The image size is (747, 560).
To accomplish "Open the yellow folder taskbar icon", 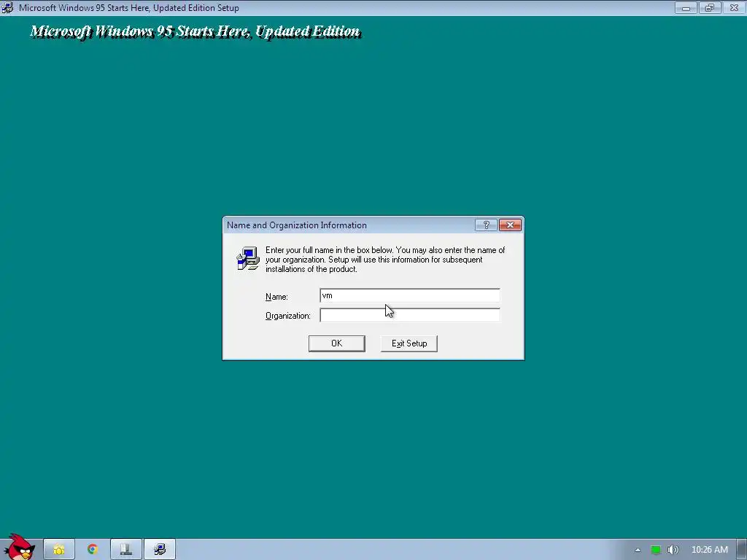I will (x=59, y=550).
